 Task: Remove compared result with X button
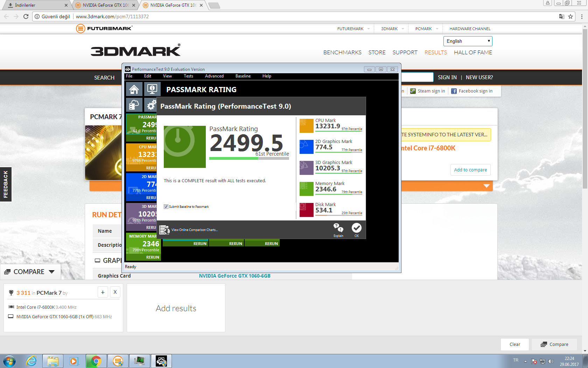(115, 292)
